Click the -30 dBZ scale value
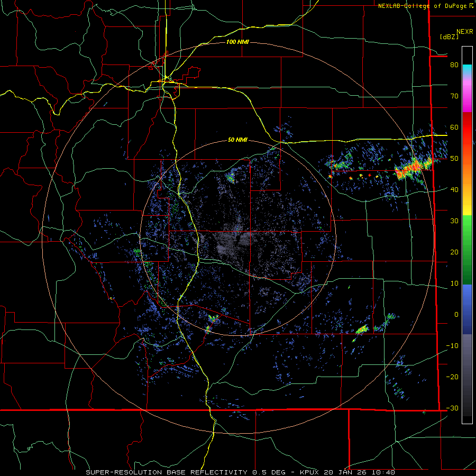 pyautogui.click(x=452, y=408)
